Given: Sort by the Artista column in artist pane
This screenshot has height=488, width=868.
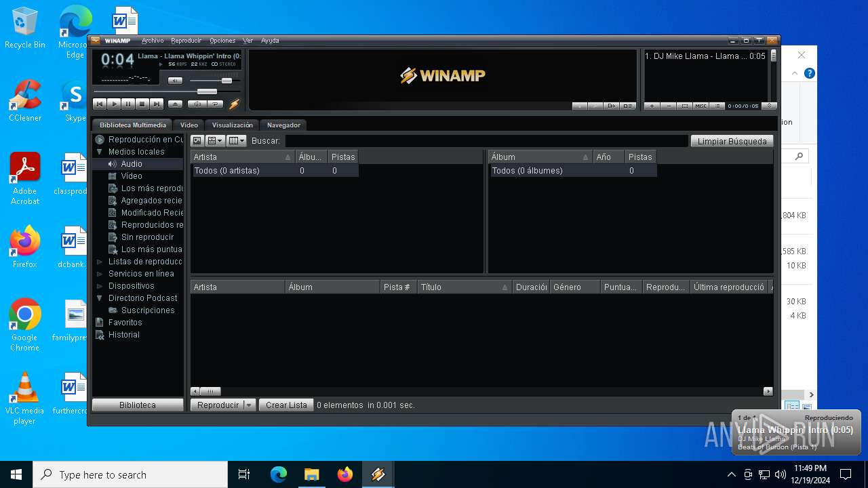Looking at the screenshot, I should 243,157.
